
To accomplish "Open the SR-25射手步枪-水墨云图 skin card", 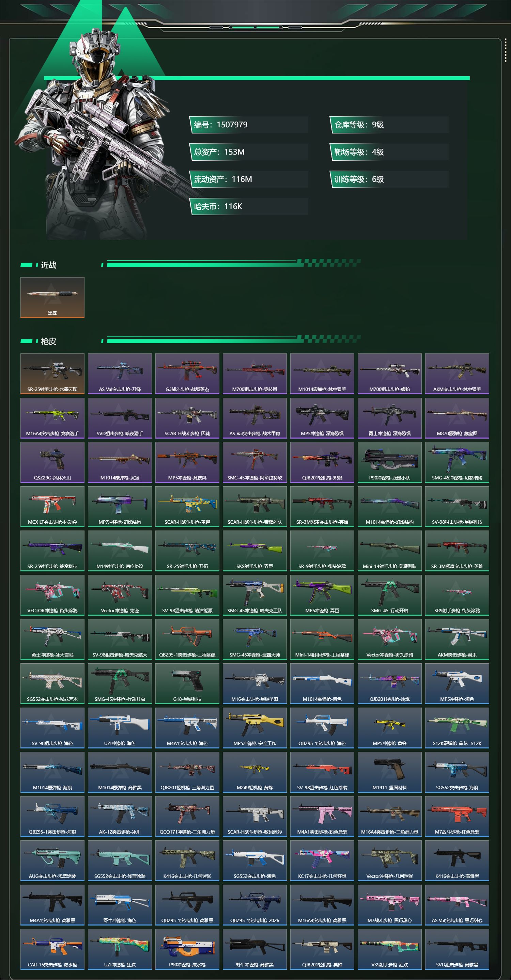I will (52, 374).
